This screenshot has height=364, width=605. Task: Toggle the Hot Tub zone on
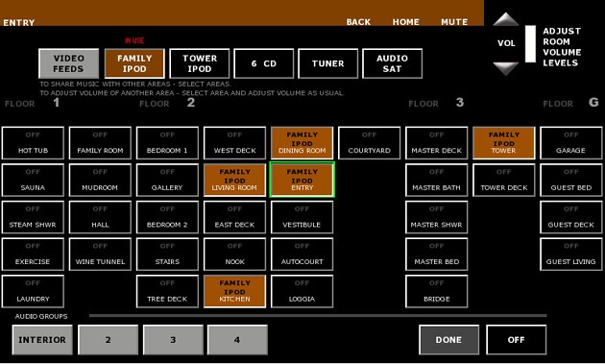33,143
